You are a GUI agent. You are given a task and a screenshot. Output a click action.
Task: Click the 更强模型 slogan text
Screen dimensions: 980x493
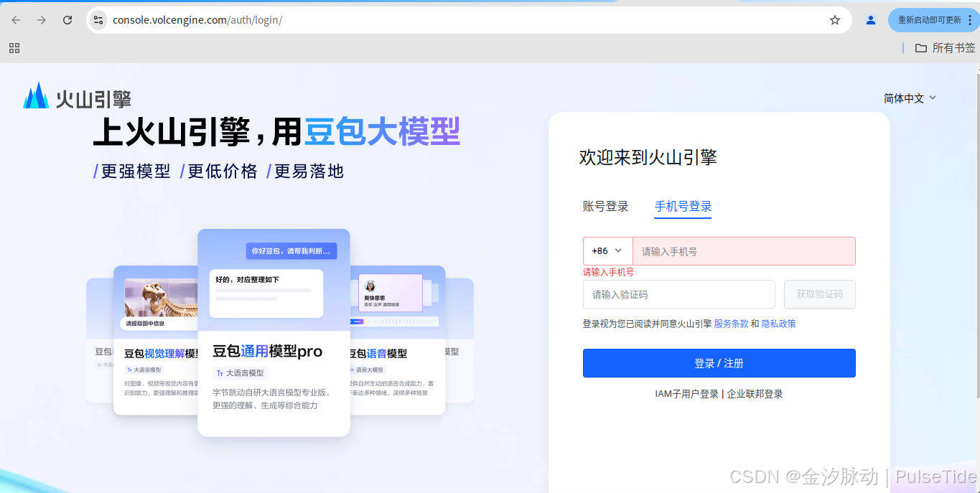coord(136,172)
